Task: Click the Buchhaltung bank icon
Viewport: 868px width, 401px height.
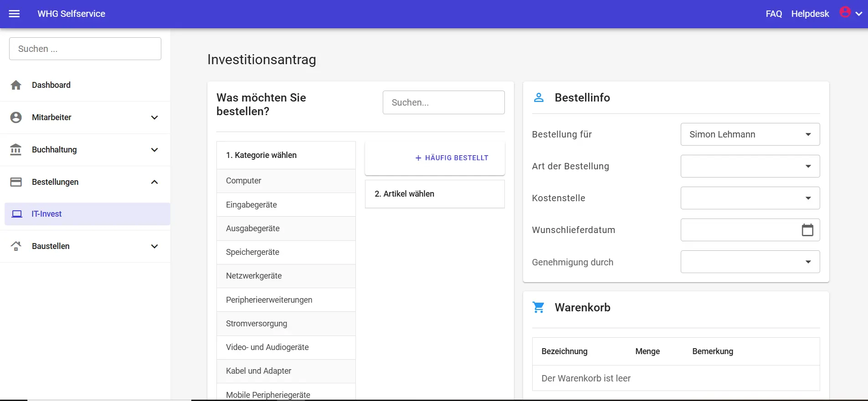Action: click(16, 150)
